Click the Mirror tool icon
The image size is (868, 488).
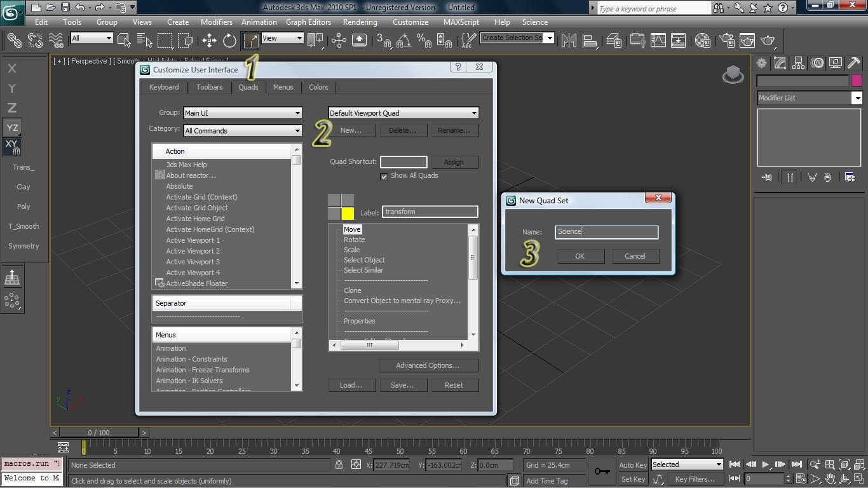point(569,41)
